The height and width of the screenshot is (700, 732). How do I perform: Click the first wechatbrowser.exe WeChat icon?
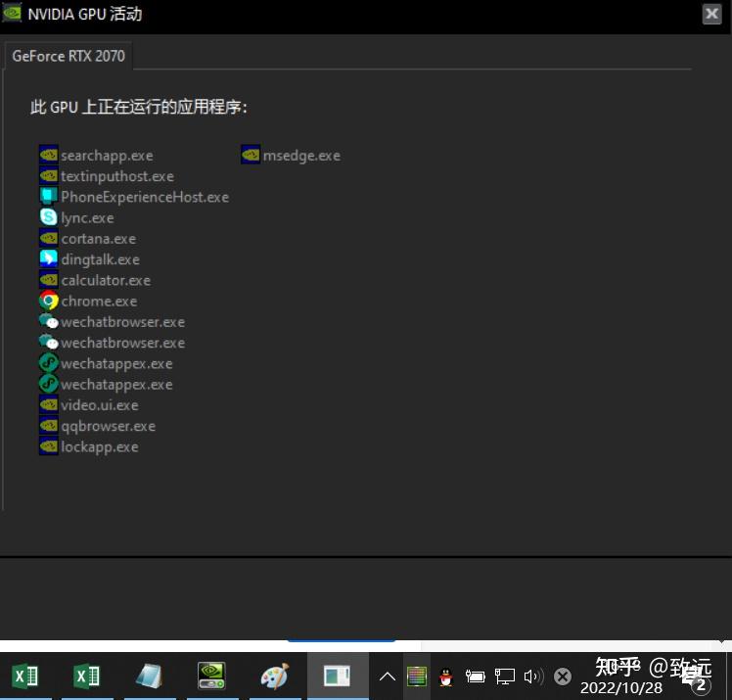click(49, 321)
